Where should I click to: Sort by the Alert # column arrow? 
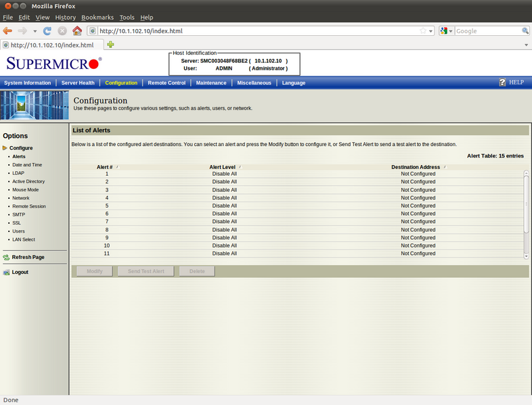[x=118, y=167]
